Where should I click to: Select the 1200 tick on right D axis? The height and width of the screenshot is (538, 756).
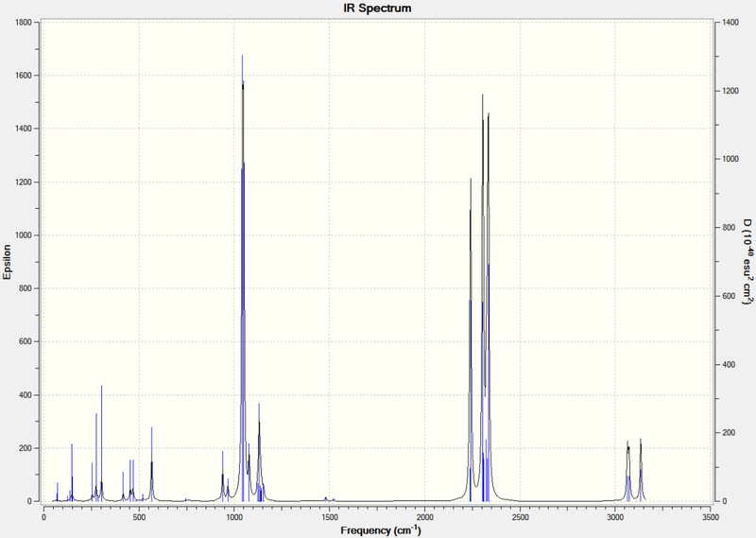pyautogui.click(x=730, y=91)
